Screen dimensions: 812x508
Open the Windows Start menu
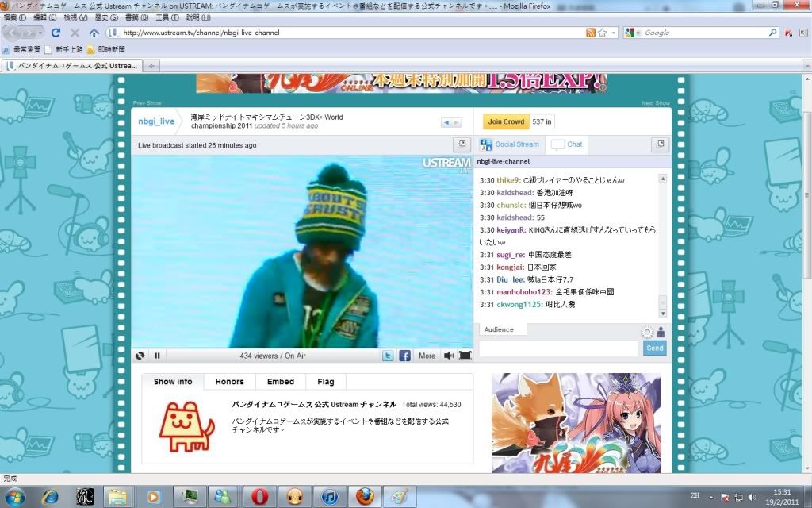[14, 497]
